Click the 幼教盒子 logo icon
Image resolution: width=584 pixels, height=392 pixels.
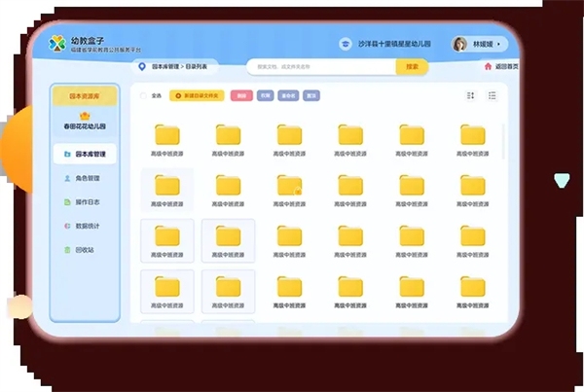[x=57, y=44]
